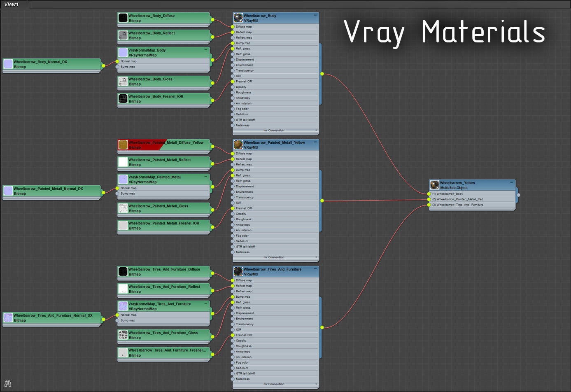The image size is (571, 392).
Task: Click the Wheelbarrow_Painted_Metall_Reflect bitmap thumbnail
Action: click(x=123, y=162)
